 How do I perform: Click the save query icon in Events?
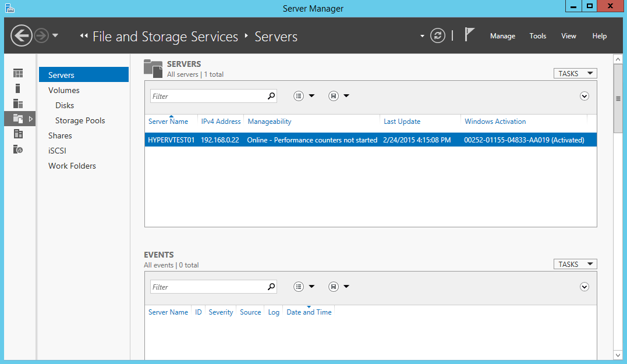[x=334, y=287]
